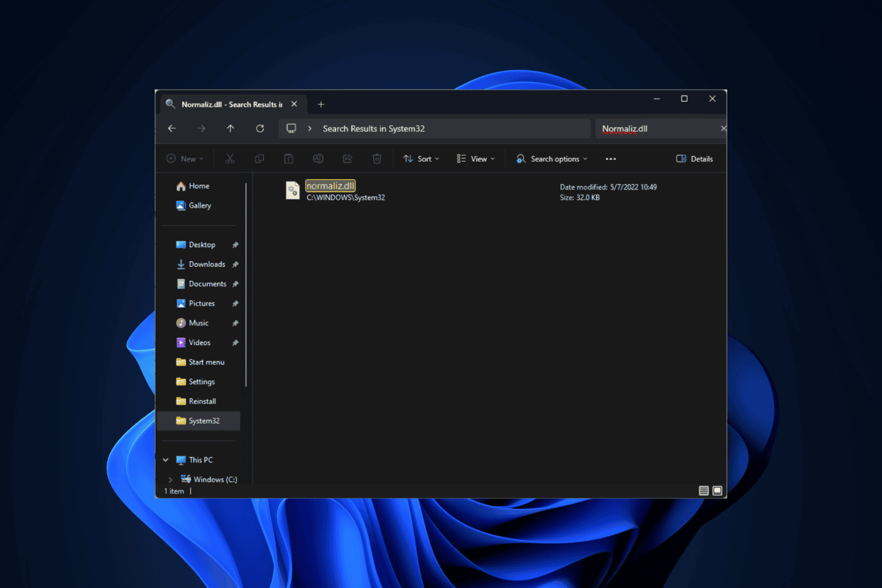Click the Date modified 5/7/2022 text
Viewport: 882px width, 588px height.
click(x=608, y=187)
